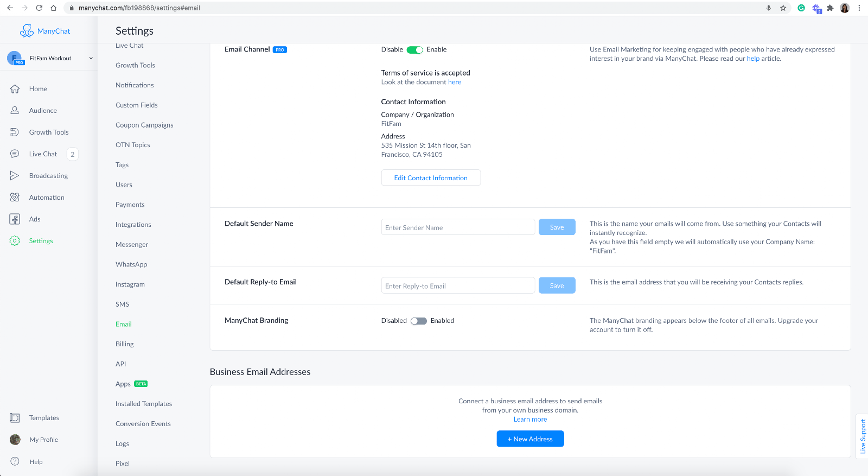The image size is (868, 476).
Task: Reload the page with refresh icon
Action: (39, 8)
